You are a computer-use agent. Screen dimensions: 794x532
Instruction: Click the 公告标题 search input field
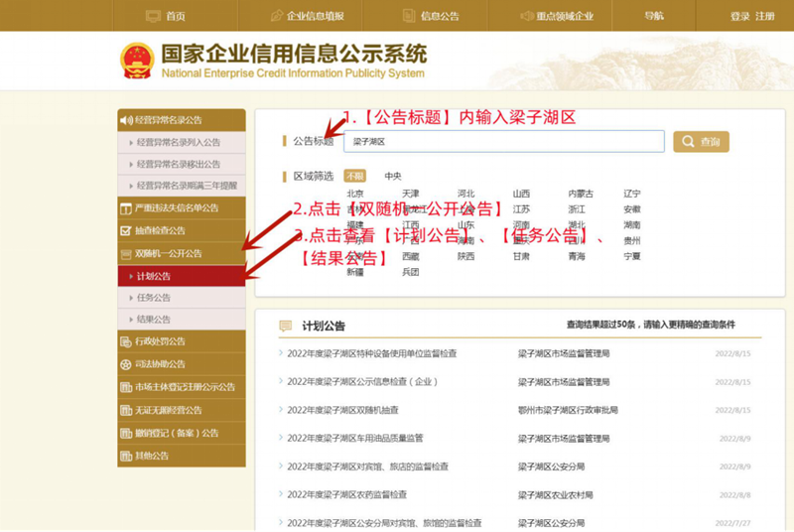point(504,141)
